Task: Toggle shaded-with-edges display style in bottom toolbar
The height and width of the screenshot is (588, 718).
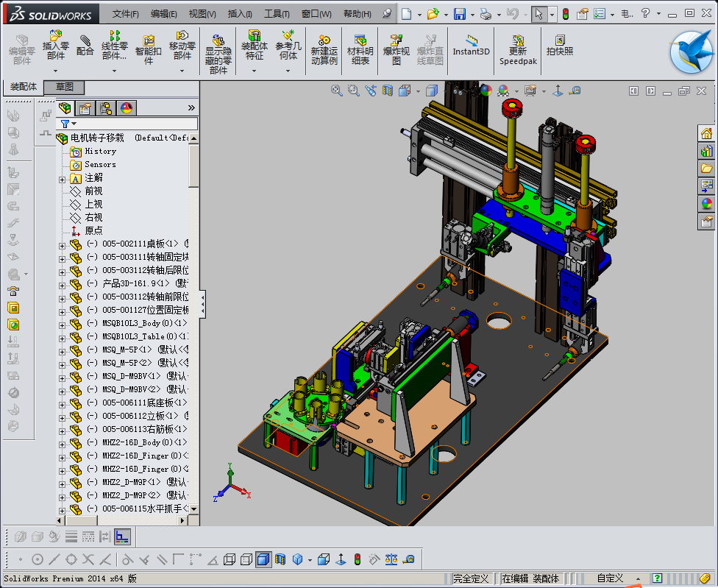Action: click(263, 560)
